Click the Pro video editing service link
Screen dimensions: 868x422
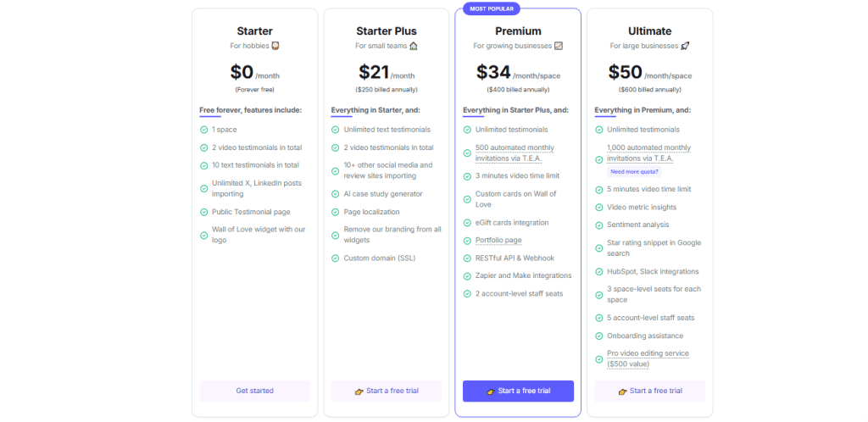tap(648, 358)
